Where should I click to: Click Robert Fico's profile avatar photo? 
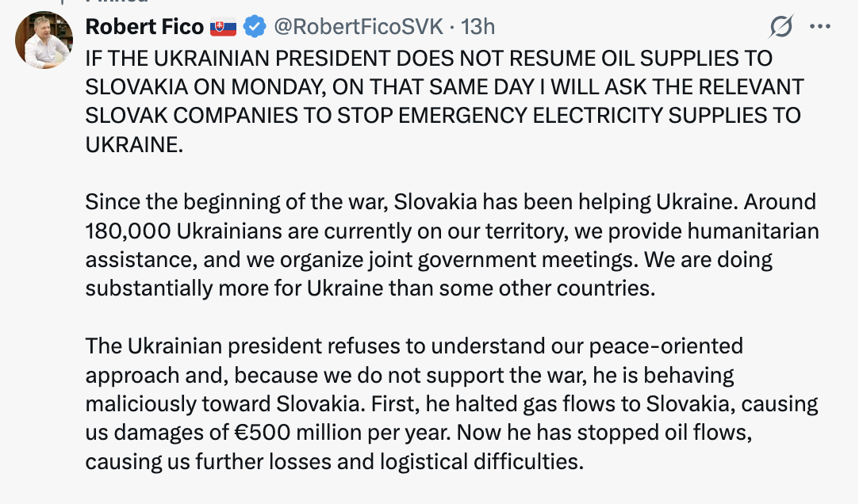[x=44, y=40]
